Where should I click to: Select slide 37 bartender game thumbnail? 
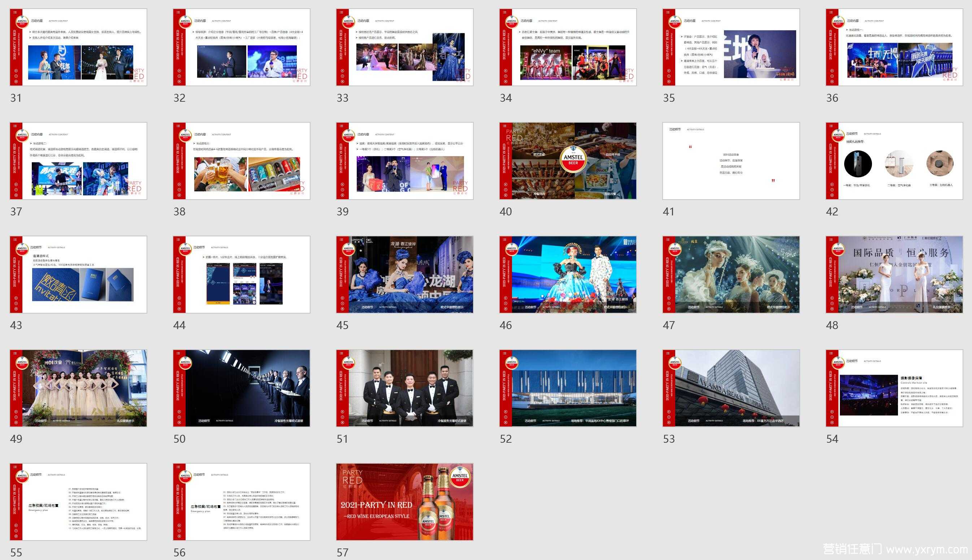click(x=78, y=161)
